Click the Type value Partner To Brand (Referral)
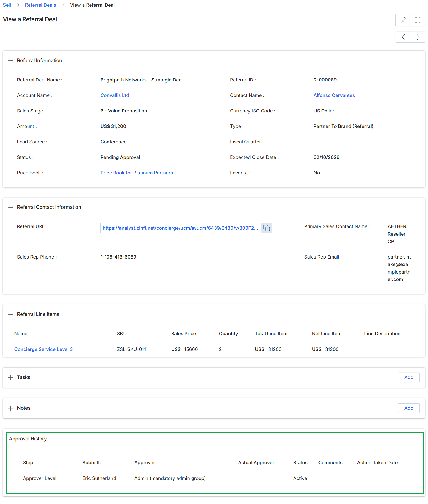Viewport: 428px width, 504px height. pyautogui.click(x=343, y=126)
